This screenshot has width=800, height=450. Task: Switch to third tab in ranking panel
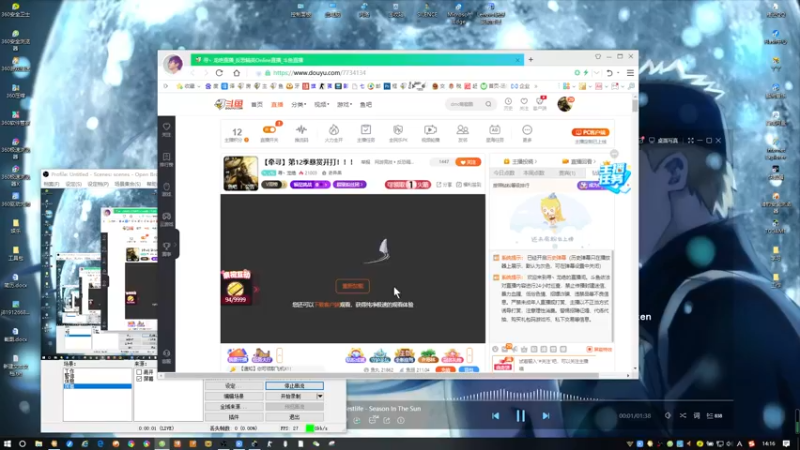click(567, 173)
